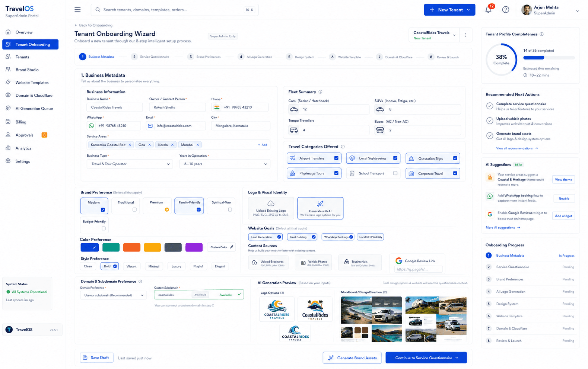Click the help question mark icon
588x369 pixels.
(505, 10)
